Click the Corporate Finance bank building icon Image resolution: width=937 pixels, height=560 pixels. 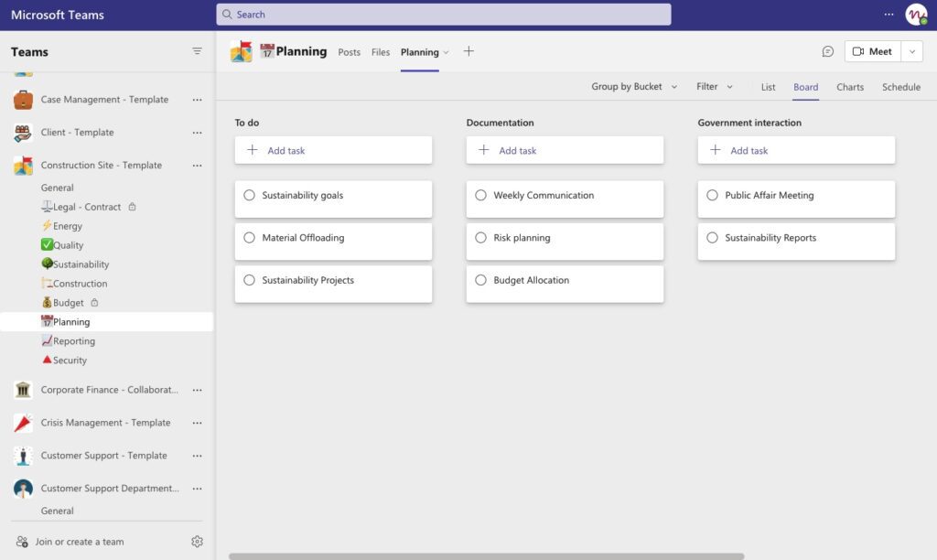23,391
